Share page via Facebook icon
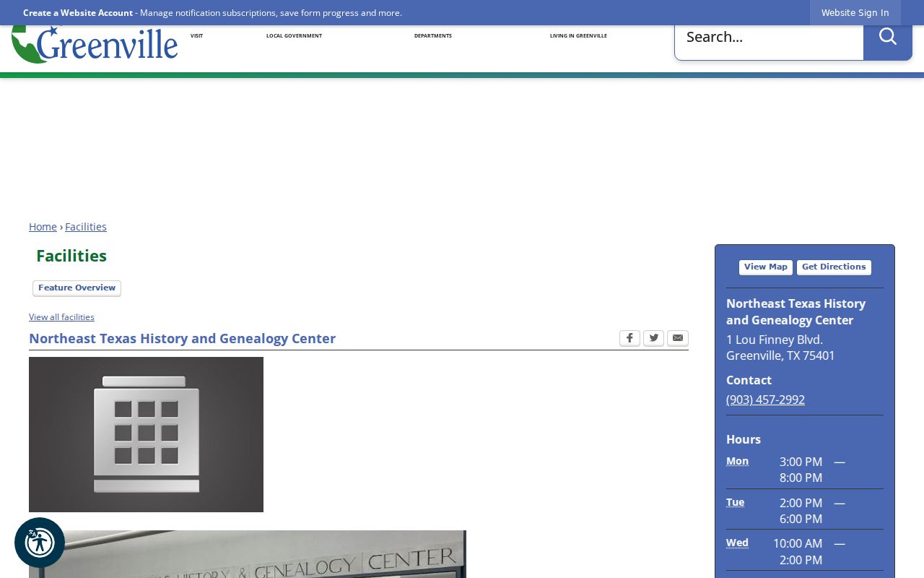 pyautogui.click(x=629, y=338)
